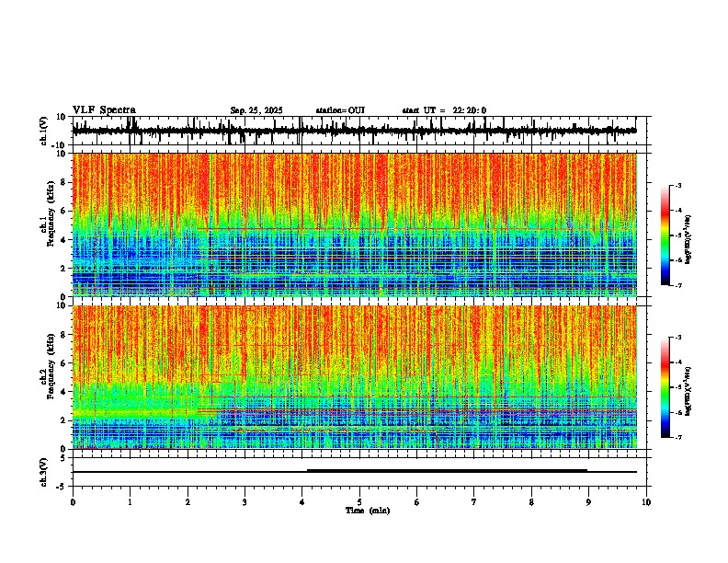Image resolution: width=728 pixels, height=563 pixels.
Task: Click the 7 tick label on the Time axis
Action: [474, 502]
